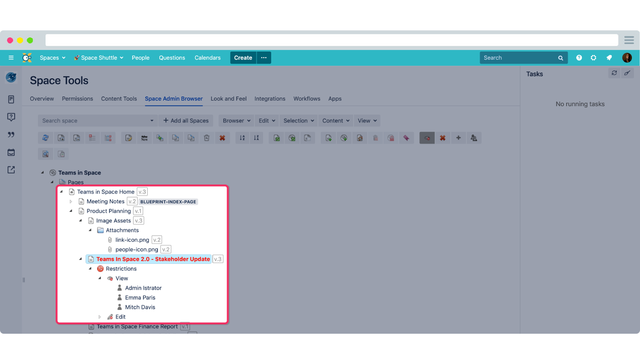Sort pages Z to A using the toolbar icon
Screen dimensions: 640x364
[x=257, y=138]
